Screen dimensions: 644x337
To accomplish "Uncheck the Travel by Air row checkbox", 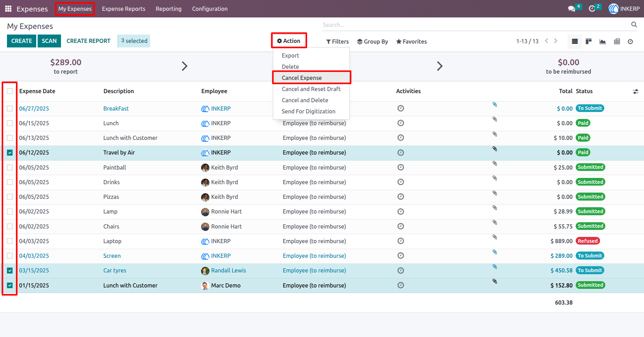I will (x=10, y=152).
